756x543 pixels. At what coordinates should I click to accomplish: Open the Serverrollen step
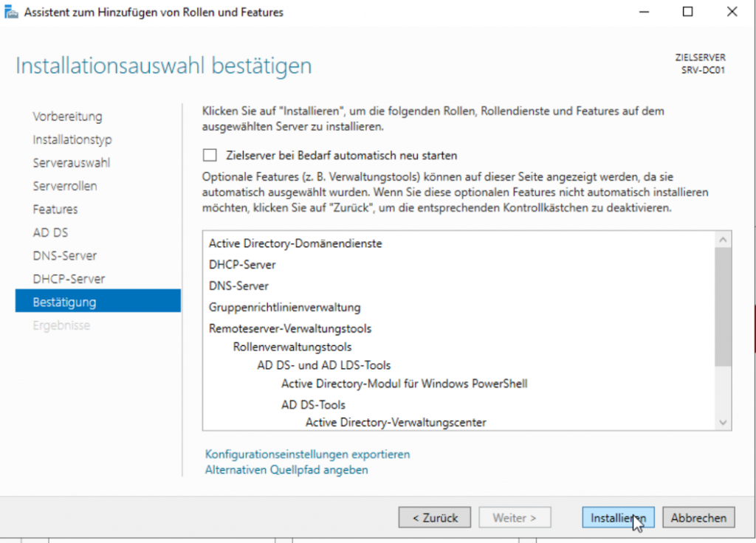pos(65,186)
